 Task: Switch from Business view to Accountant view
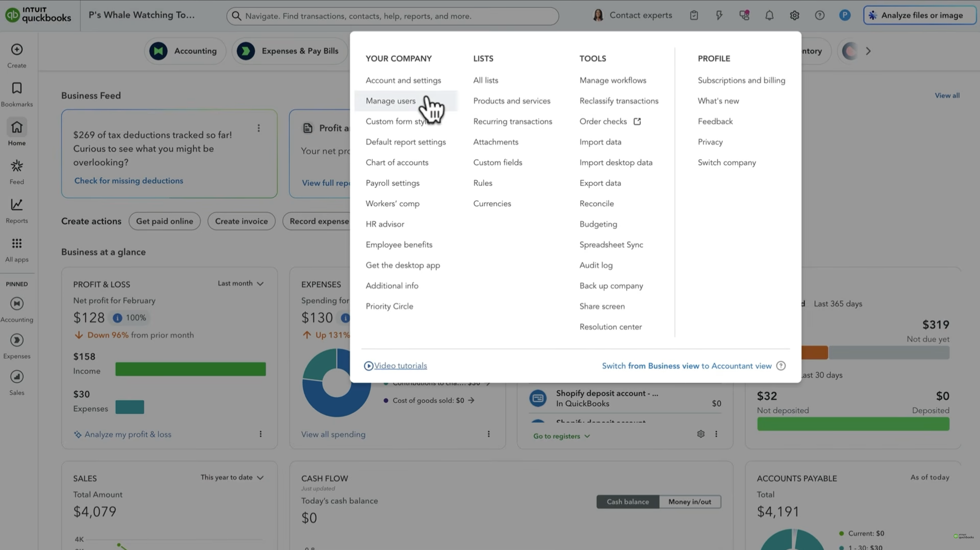coord(687,366)
